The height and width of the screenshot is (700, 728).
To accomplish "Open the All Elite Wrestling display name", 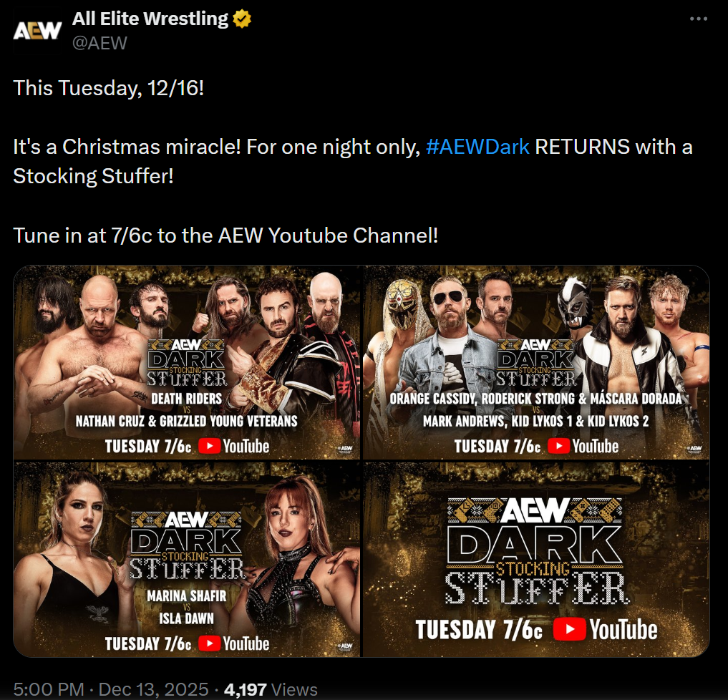I will click(x=150, y=19).
